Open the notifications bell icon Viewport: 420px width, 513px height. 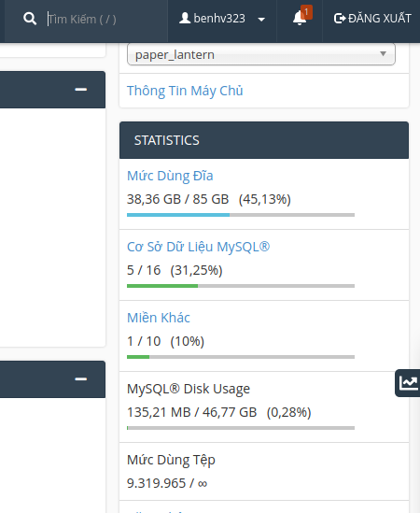[x=300, y=18]
